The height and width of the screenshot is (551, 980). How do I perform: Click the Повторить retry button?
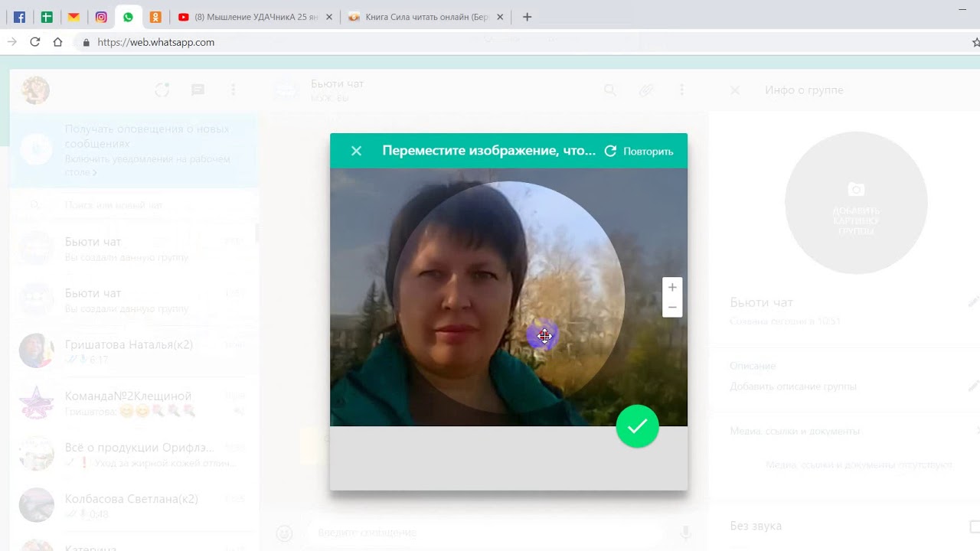coord(639,151)
